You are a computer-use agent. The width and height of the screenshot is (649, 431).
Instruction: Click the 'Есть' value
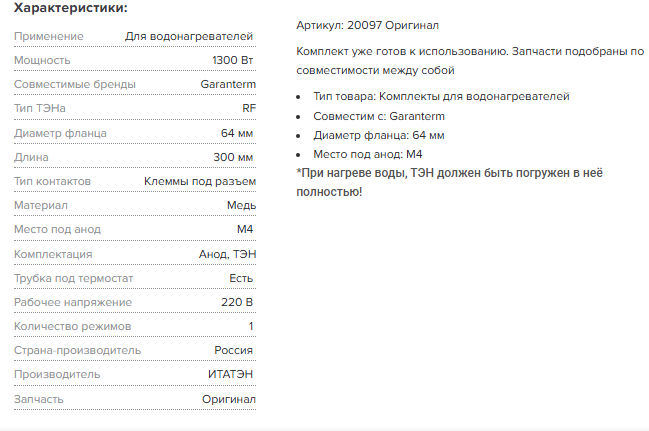pos(241,278)
